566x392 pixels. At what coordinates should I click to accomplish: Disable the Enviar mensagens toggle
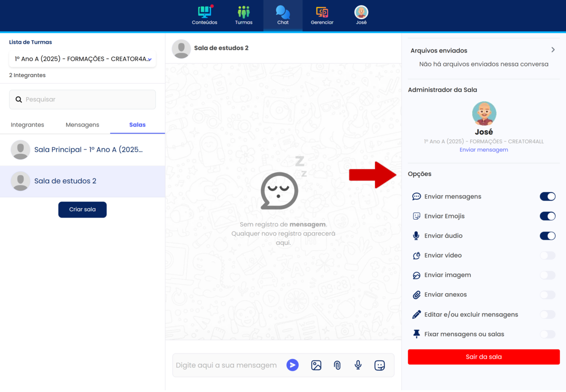(547, 197)
